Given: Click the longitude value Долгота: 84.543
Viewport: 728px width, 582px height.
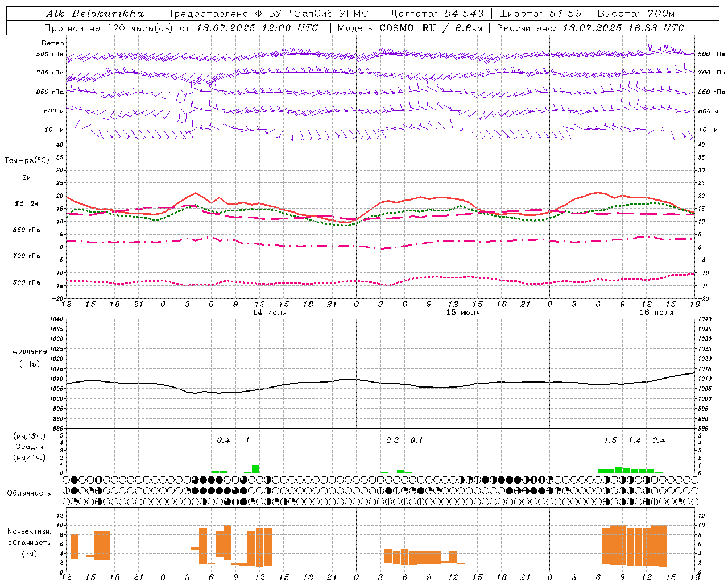Looking at the screenshot, I should pyautogui.click(x=437, y=14).
